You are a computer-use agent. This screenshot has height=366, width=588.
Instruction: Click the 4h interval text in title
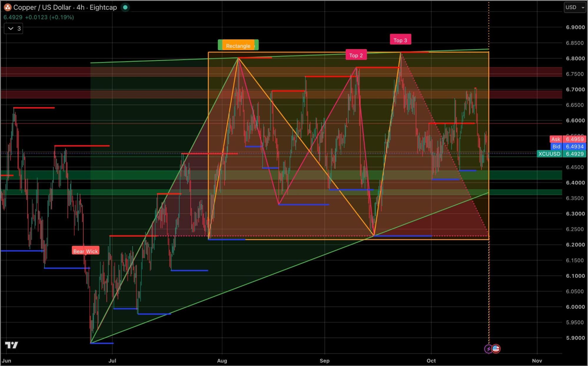tap(80, 7)
